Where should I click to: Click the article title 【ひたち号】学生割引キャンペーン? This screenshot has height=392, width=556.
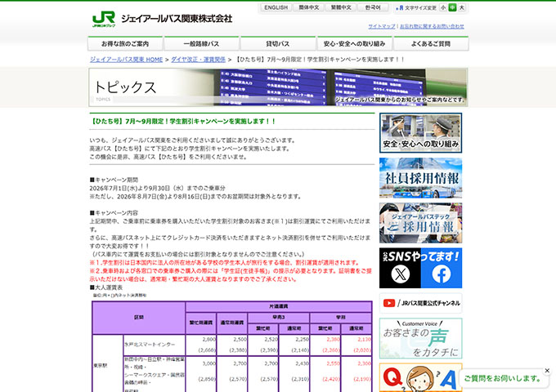183,121
